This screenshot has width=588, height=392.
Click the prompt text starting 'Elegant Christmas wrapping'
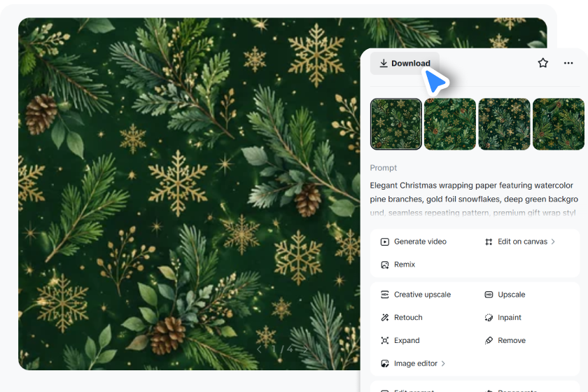pos(474,199)
